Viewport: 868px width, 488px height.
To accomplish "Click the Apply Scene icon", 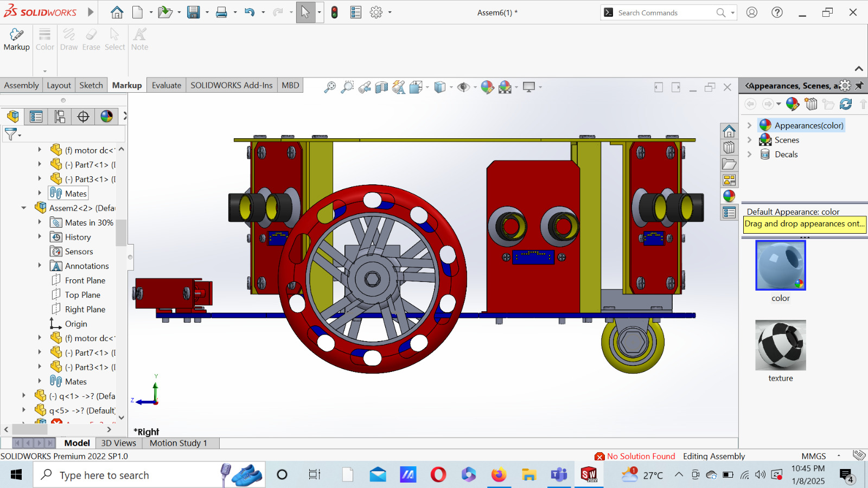I will 505,87.
